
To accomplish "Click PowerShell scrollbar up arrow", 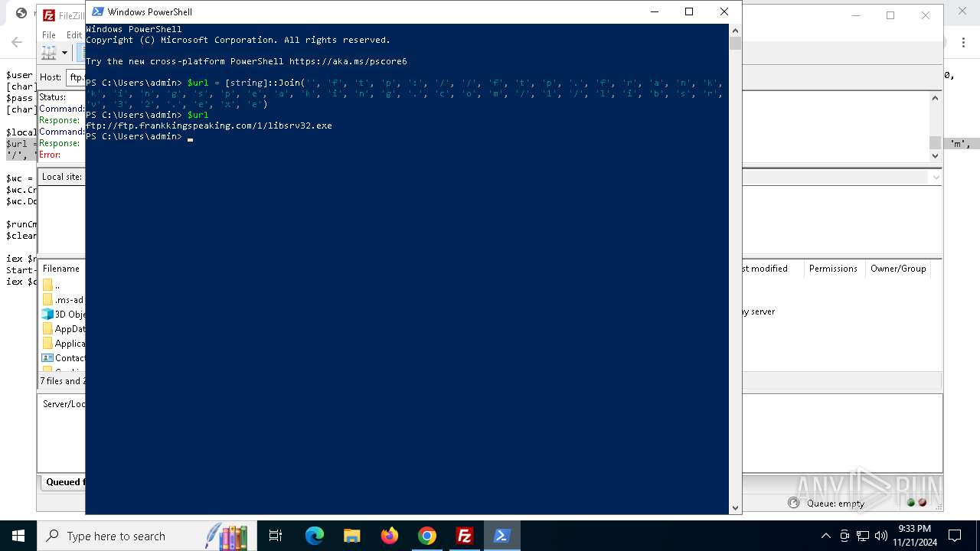I will (x=735, y=30).
